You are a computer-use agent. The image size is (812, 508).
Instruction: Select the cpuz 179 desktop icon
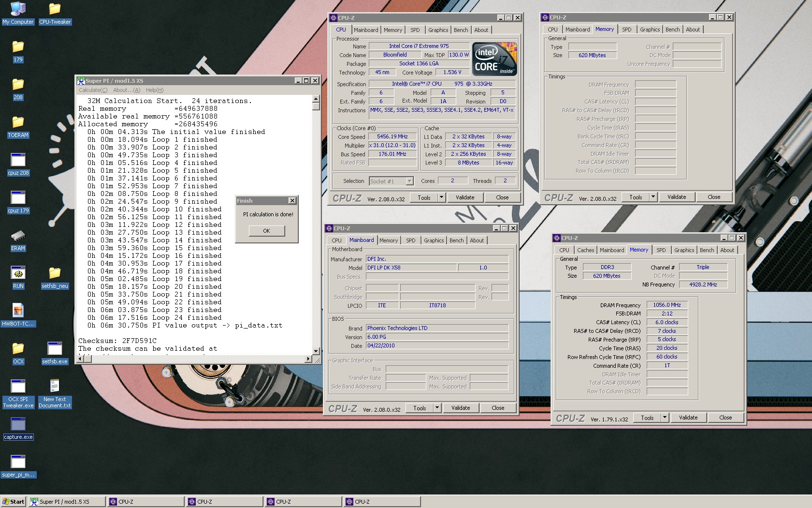pos(18,202)
